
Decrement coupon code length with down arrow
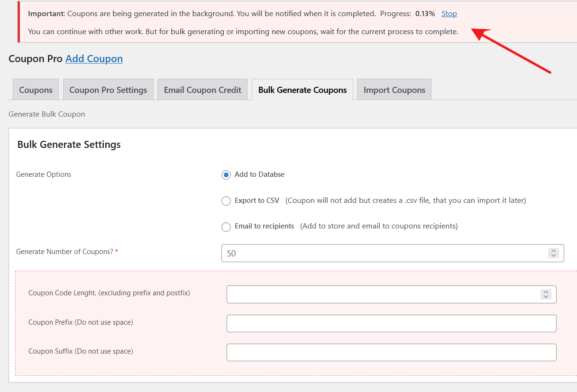tap(546, 297)
